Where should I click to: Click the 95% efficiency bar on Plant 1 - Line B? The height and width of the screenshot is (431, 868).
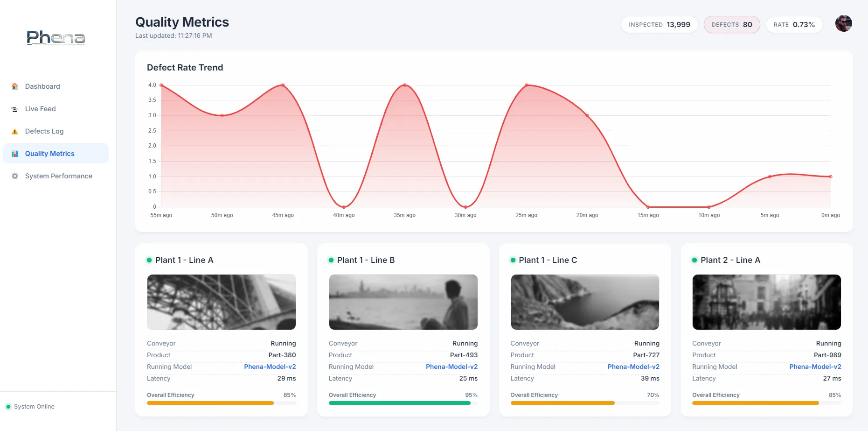coord(399,403)
